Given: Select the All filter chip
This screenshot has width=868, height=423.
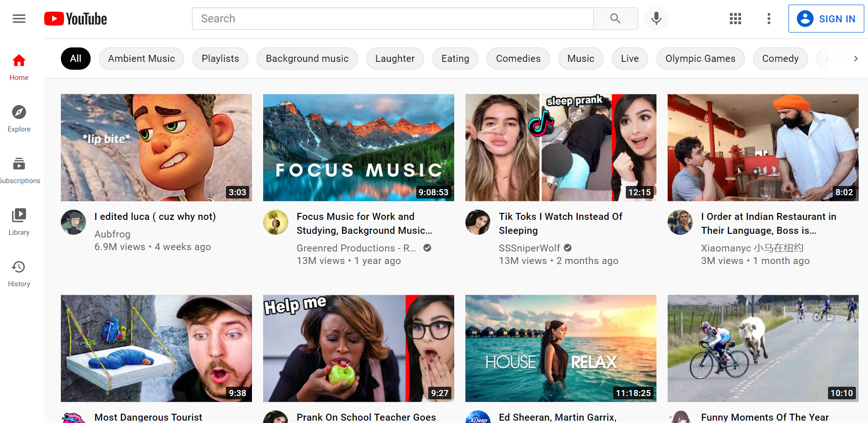Looking at the screenshot, I should pos(76,59).
